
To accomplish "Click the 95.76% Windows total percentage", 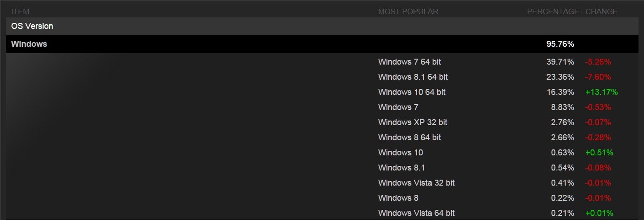I will [x=560, y=44].
